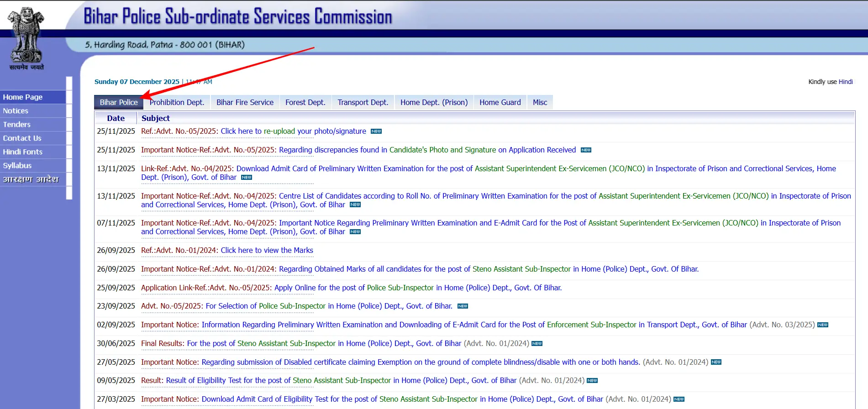Switch to the Prohibition Dept. tab

coord(177,102)
